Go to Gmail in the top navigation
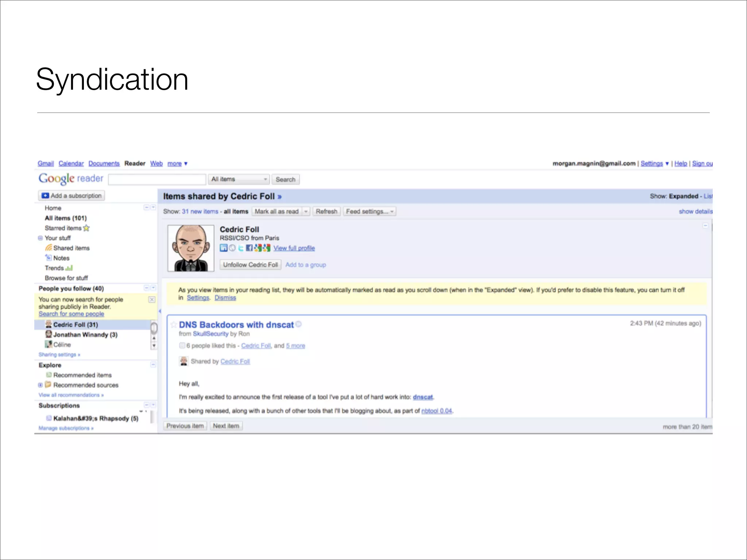Viewport: 747px width, 560px height. point(46,163)
